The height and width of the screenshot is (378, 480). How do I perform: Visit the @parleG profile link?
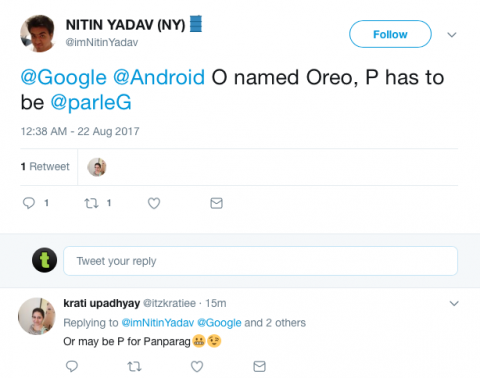tap(91, 102)
